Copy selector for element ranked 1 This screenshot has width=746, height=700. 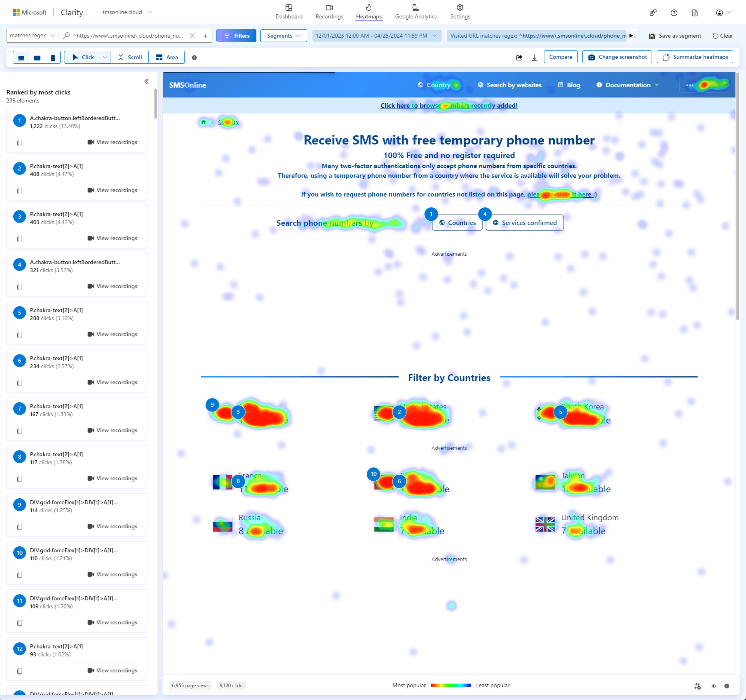[20, 142]
